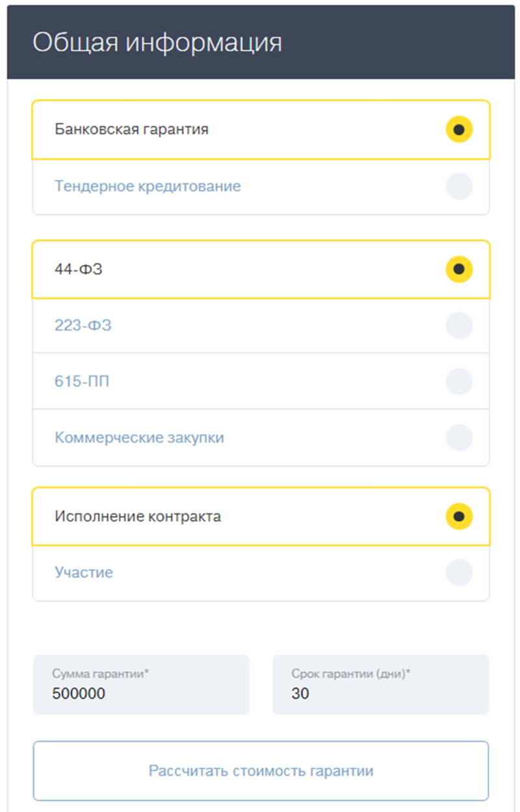Choose the Исполнение контракта radio circle
Screen dimensions: 520x812
point(459,516)
